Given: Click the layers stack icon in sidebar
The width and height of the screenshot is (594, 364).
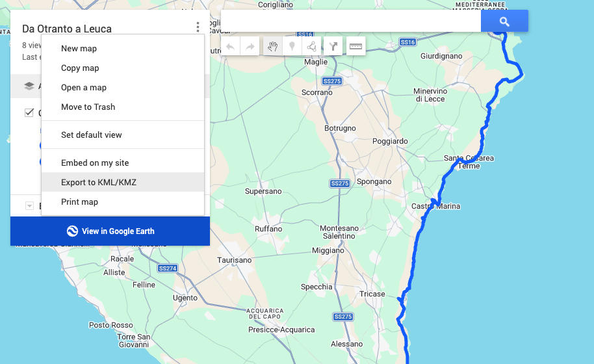Looking at the screenshot, I should click(x=29, y=86).
